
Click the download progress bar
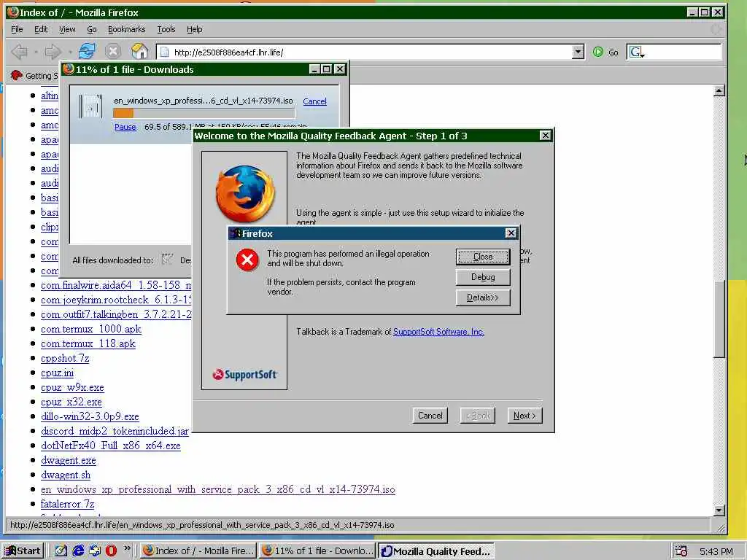tap(204, 113)
